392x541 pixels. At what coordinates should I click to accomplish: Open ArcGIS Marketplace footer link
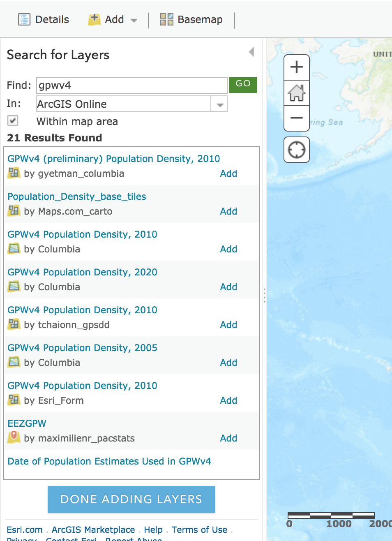click(93, 530)
